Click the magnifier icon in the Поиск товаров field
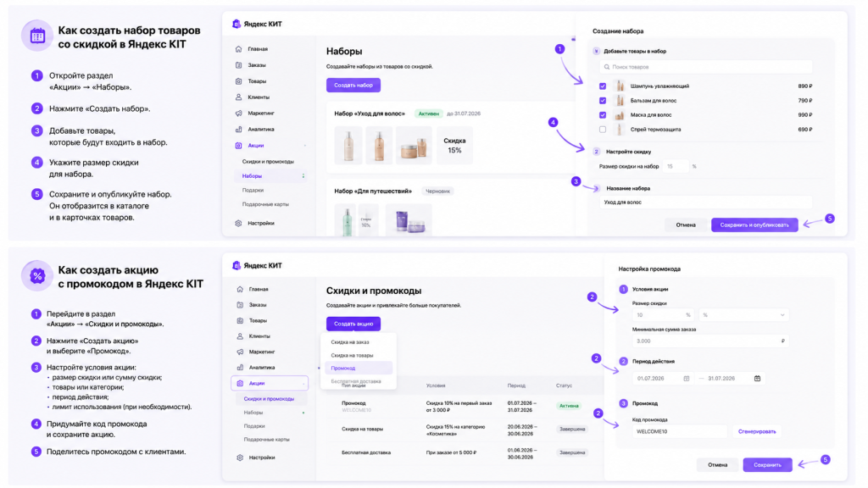Image resolution: width=868 pixels, height=488 pixels. coord(607,67)
